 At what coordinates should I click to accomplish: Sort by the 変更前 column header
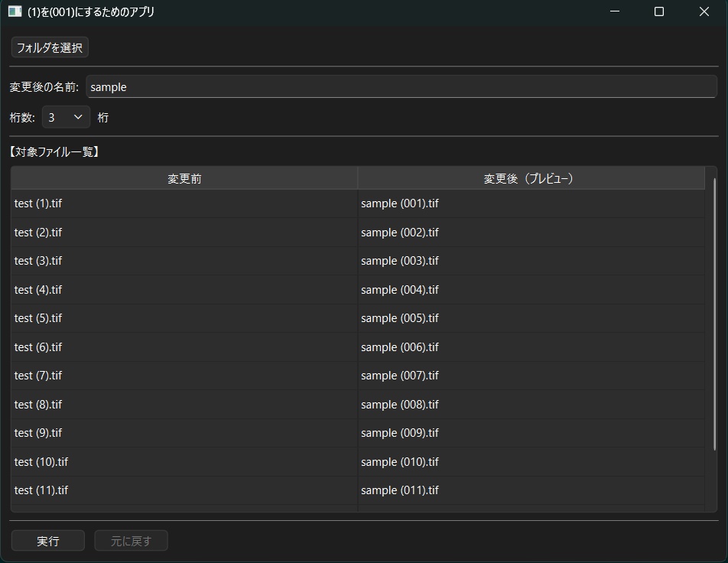pyautogui.click(x=184, y=178)
